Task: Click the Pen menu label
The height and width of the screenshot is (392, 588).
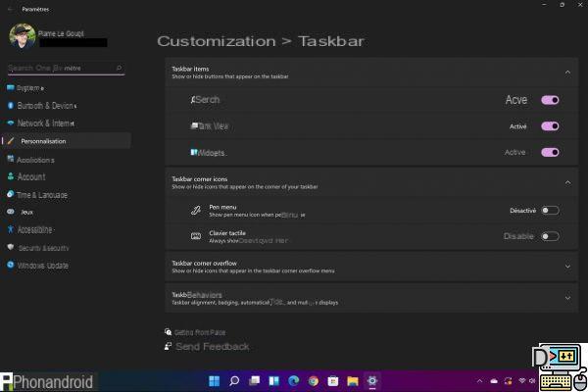Action: (x=222, y=207)
